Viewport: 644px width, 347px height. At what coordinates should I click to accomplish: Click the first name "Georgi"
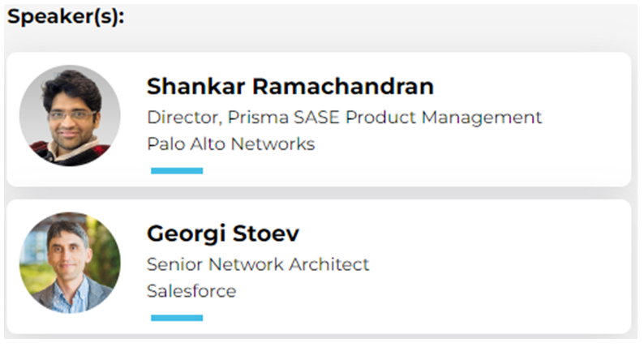click(x=183, y=234)
